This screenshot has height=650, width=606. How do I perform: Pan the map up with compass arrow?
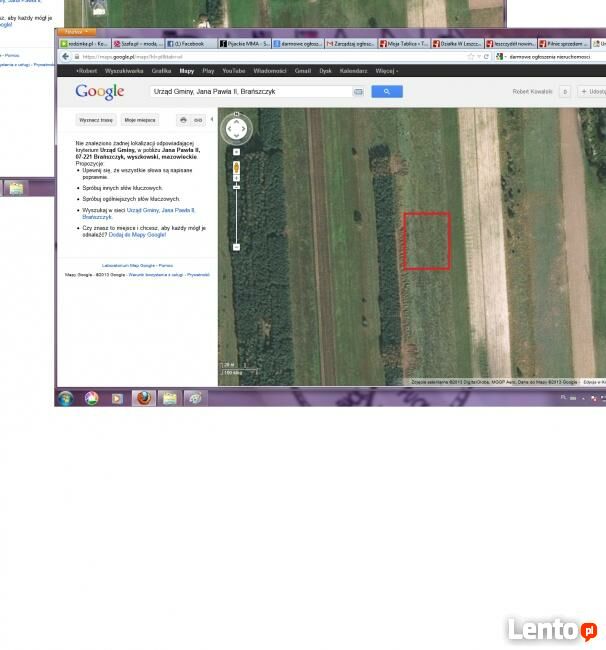tap(236, 122)
